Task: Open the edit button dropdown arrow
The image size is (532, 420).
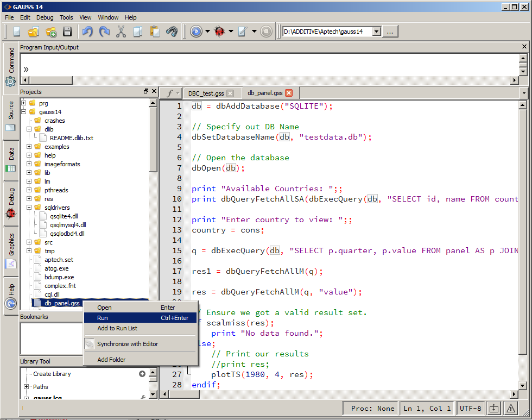Action: [x=254, y=32]
